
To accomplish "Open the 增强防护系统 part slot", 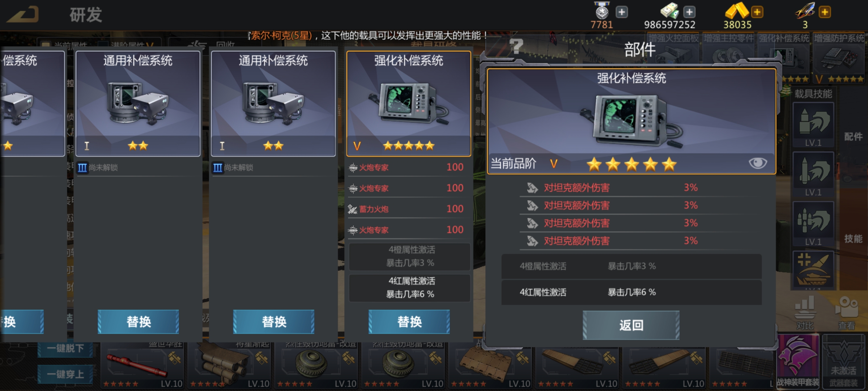I will pos(839,58).
